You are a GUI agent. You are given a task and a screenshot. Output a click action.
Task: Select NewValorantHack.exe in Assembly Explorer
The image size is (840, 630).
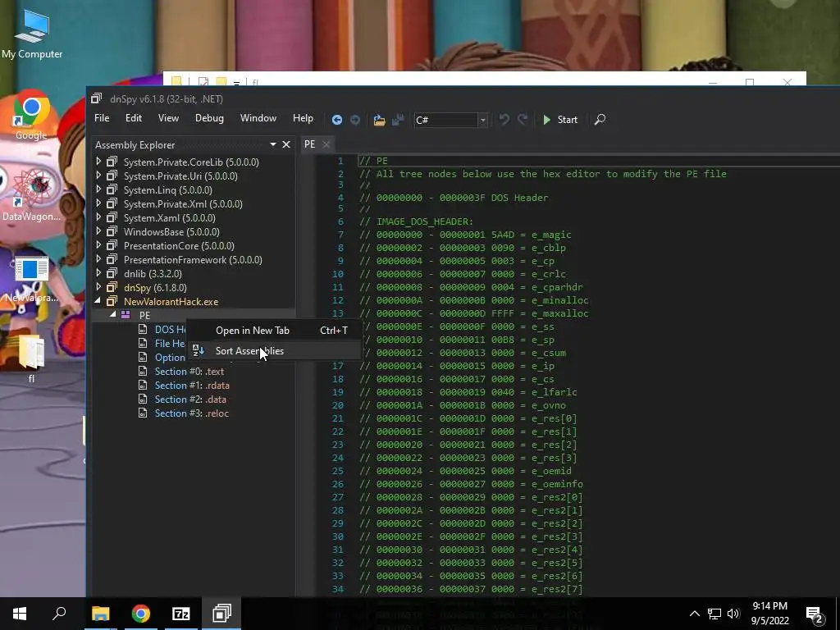click(171, 302)
